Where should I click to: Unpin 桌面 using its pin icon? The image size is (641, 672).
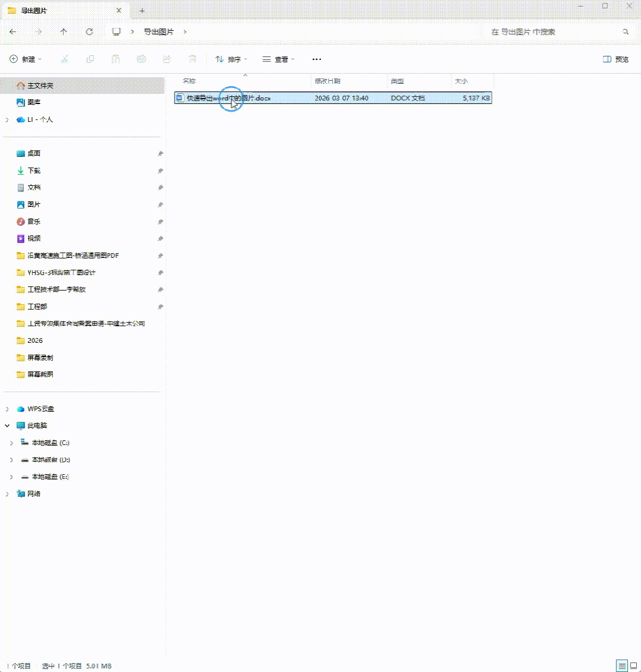tap(160, 153)
